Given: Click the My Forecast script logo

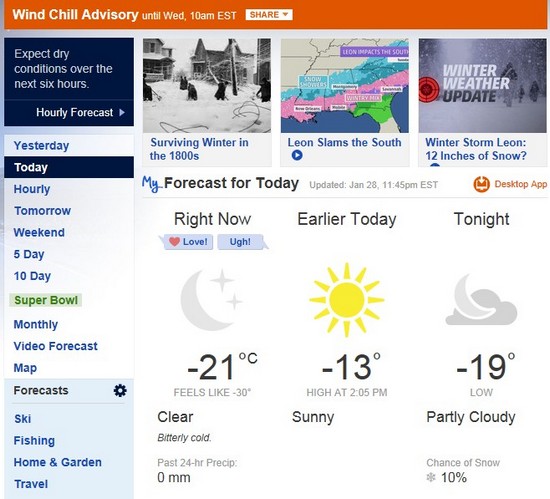Looking at the screenshot, I should click(152, 184).
